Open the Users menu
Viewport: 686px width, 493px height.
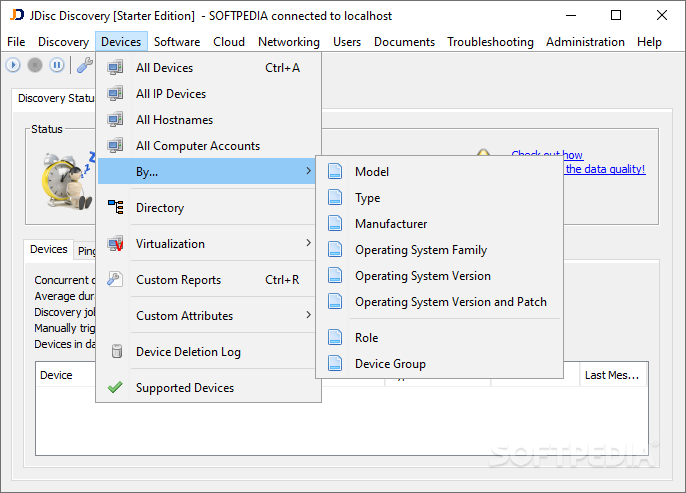click(347, 42)
